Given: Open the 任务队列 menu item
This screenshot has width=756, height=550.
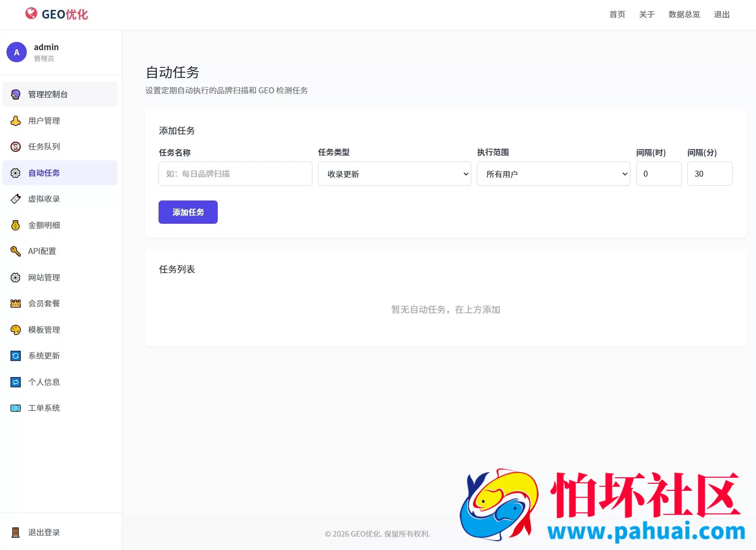Looking at the screenshot, I should point(60,146).
